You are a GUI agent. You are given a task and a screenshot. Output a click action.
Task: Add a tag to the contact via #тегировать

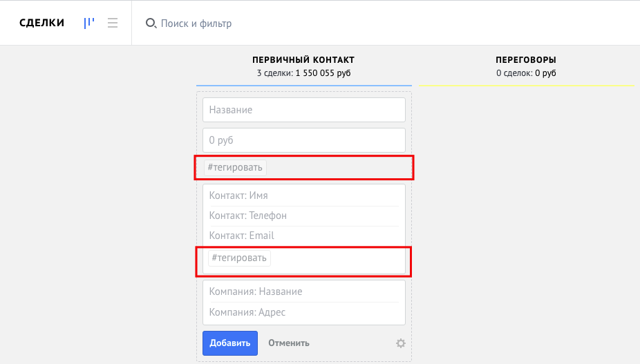point(240,258)
